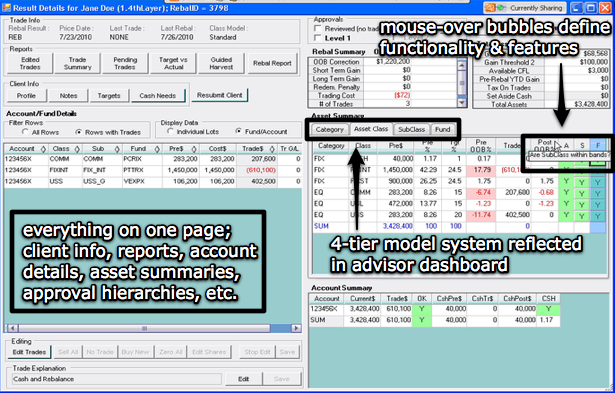The width and height of the screenshot is (615, 393).
Task: Check the Level 1 approval checkbox
Action: (x=318, y=38)
